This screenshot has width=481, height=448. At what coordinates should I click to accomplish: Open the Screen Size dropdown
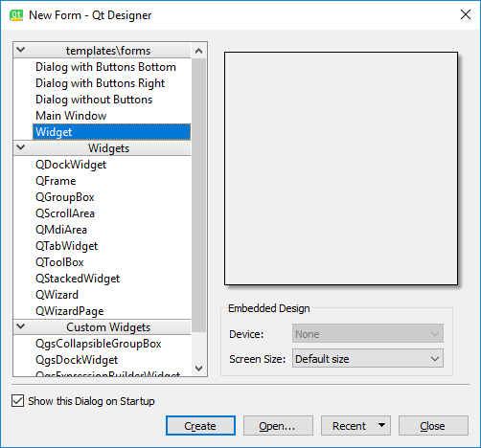[x=368, y=358]
